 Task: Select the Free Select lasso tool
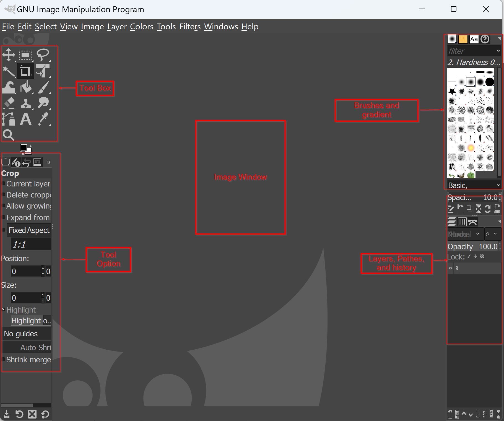click(43, 55)
